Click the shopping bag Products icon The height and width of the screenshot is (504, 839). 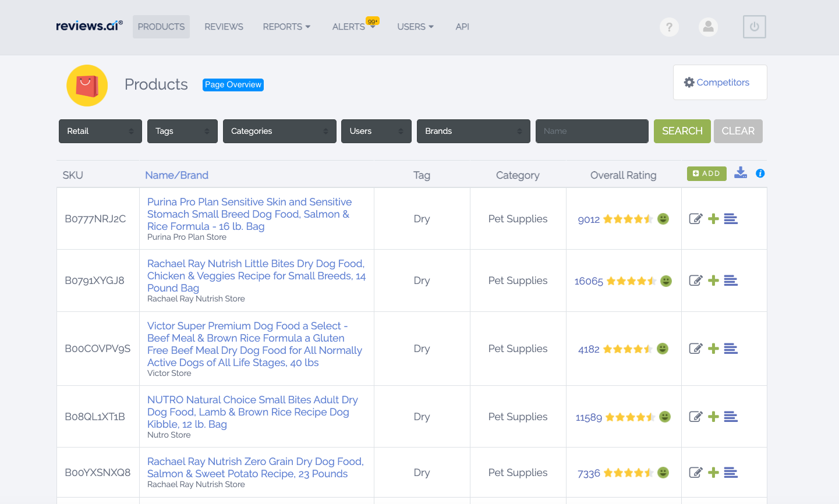(x=87, y=85)
